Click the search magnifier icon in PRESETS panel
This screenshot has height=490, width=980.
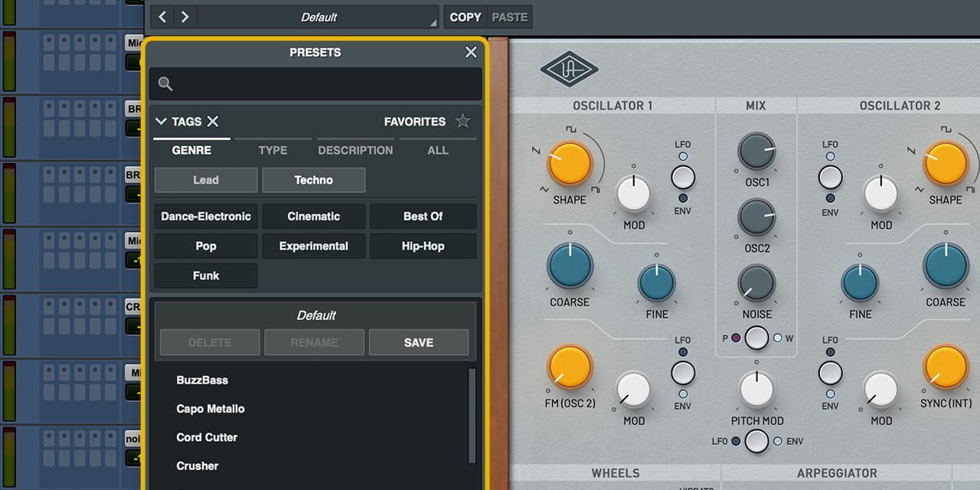[165, 84]
